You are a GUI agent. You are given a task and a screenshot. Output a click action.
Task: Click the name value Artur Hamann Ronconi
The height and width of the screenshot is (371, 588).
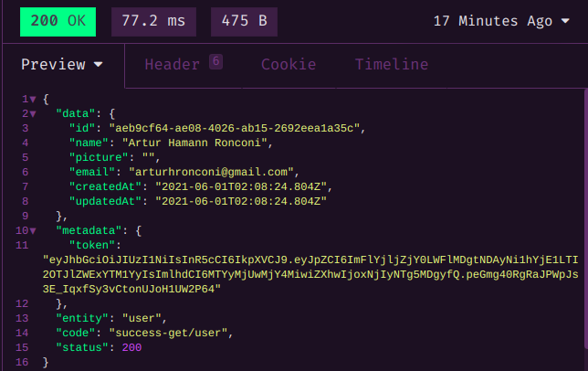pos(194,143)
